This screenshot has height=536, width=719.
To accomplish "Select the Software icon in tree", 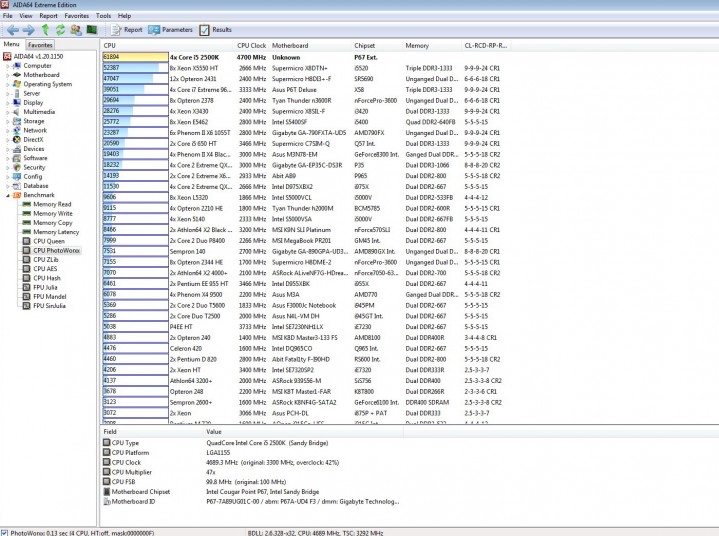I will coord(17,158).
